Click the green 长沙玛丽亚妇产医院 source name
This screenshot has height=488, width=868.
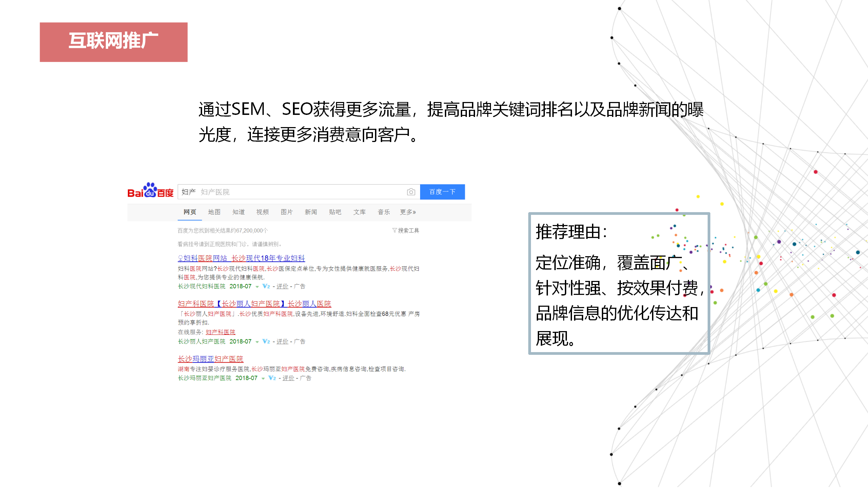point(205,378)
